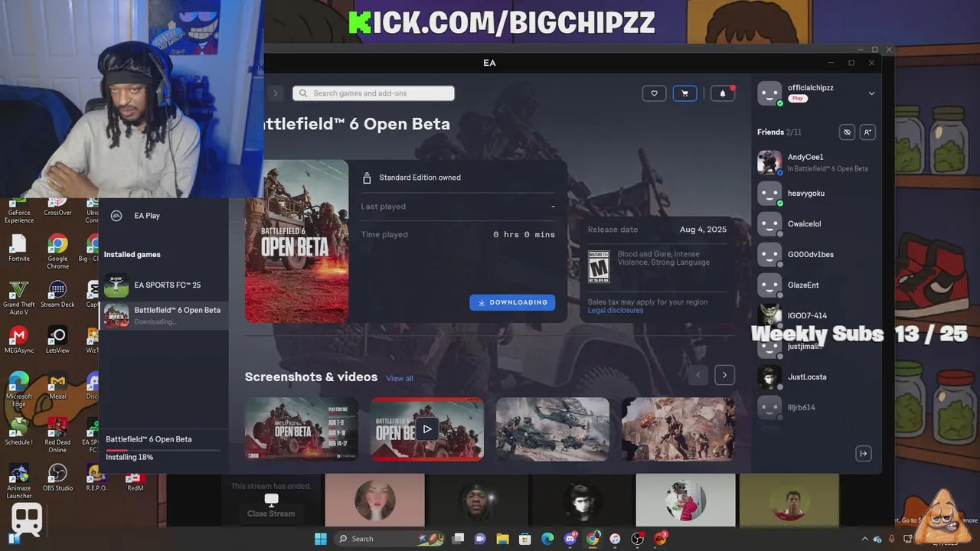Image resolution: width=980 pixels, height=551 pixels.
Task: Go to next screenshots carousel page
Action: pos(724,375)
